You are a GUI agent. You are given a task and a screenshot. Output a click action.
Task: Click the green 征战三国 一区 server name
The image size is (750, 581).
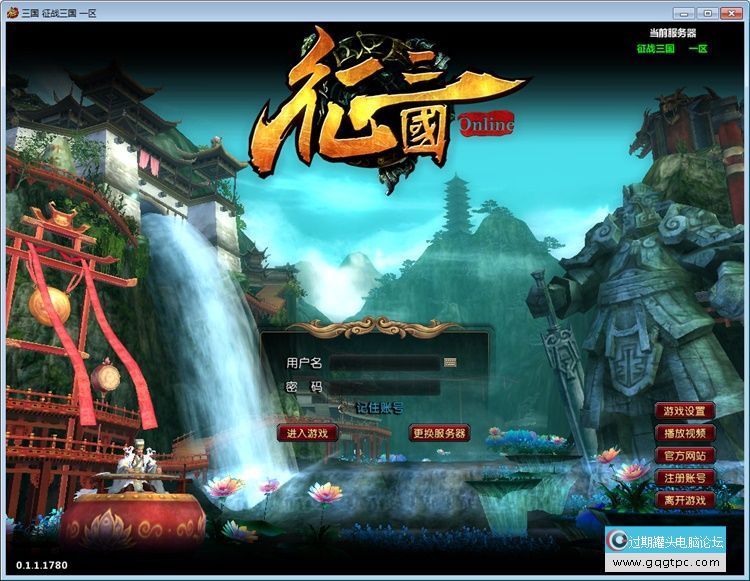[x=672, y=49]
